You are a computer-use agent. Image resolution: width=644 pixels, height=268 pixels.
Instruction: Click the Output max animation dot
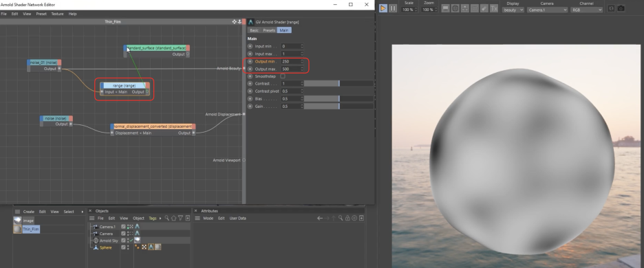pyautogui.click(x=250, y=69)
